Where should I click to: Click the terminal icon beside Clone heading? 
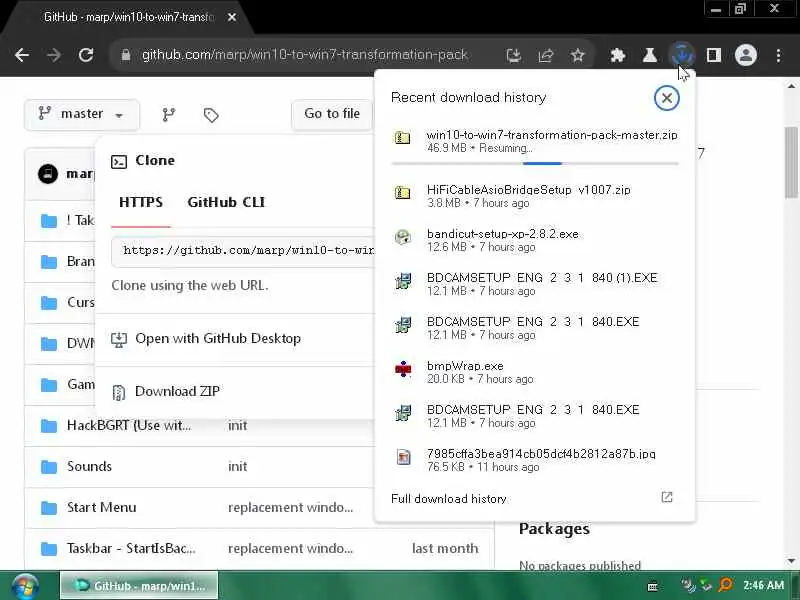tap(119, 162)
